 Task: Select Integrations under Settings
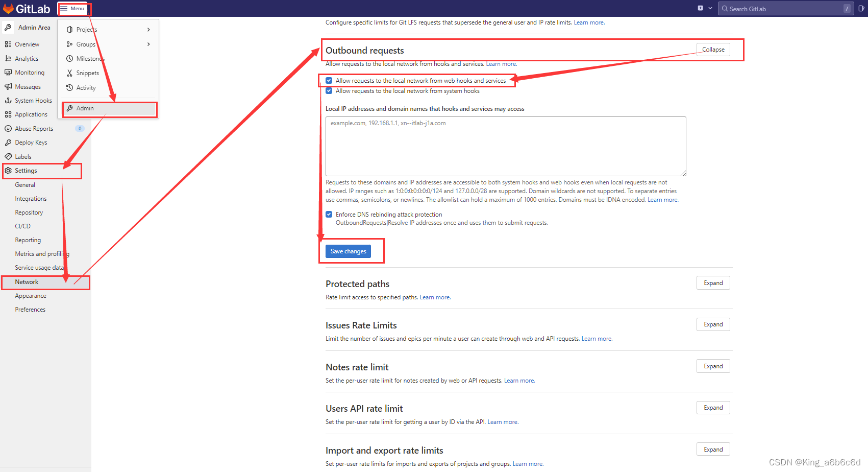point(31,199)
